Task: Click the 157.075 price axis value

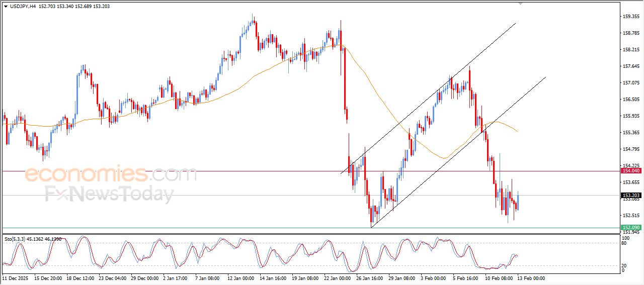Action: pyautogui.click(x=631, y=83)
